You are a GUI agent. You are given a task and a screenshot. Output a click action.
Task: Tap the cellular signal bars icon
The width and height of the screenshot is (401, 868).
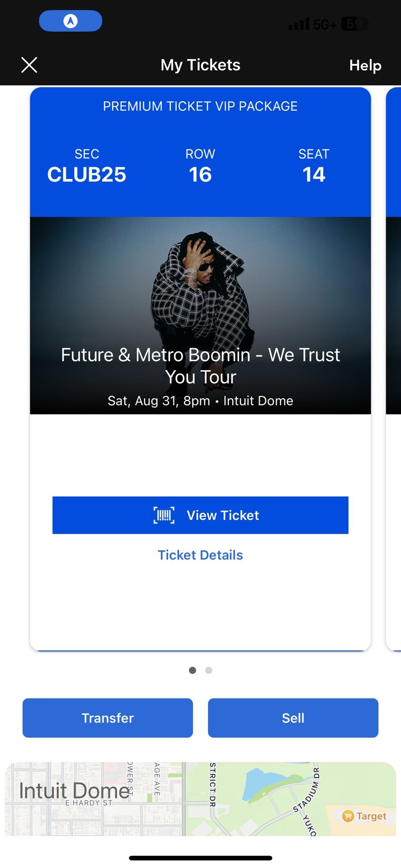299,24
